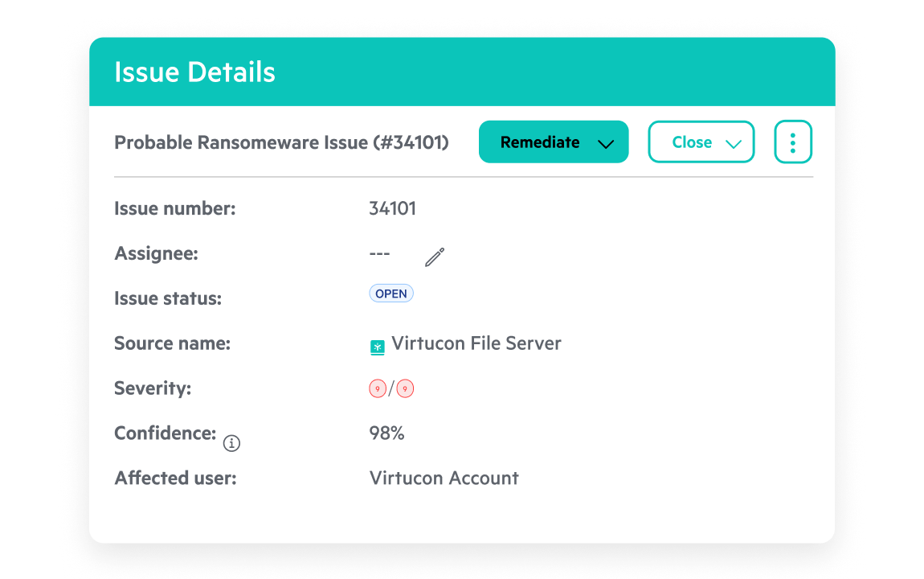Click the 98% confidence value
This screenshot has height=579, width=924.
[386, 433]
